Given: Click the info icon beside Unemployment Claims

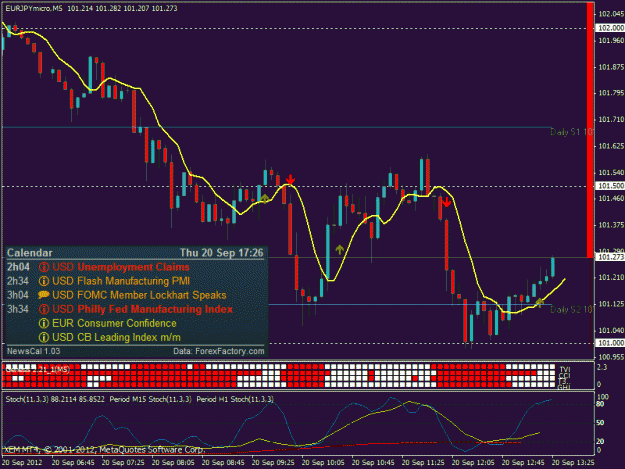Looking at the screenshot, I should pyautogui.click(x=43, y=267).
